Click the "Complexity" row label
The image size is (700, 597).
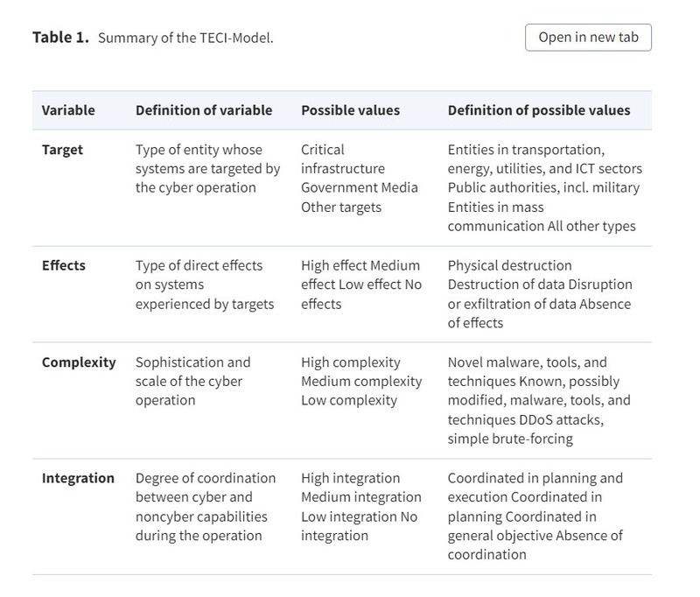[79, 362]
